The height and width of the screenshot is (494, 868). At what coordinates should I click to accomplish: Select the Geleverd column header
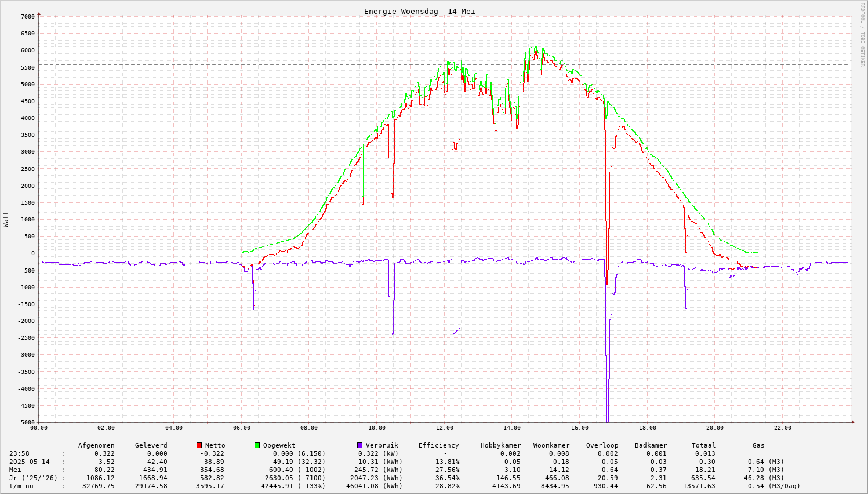[x=151, y=445]
